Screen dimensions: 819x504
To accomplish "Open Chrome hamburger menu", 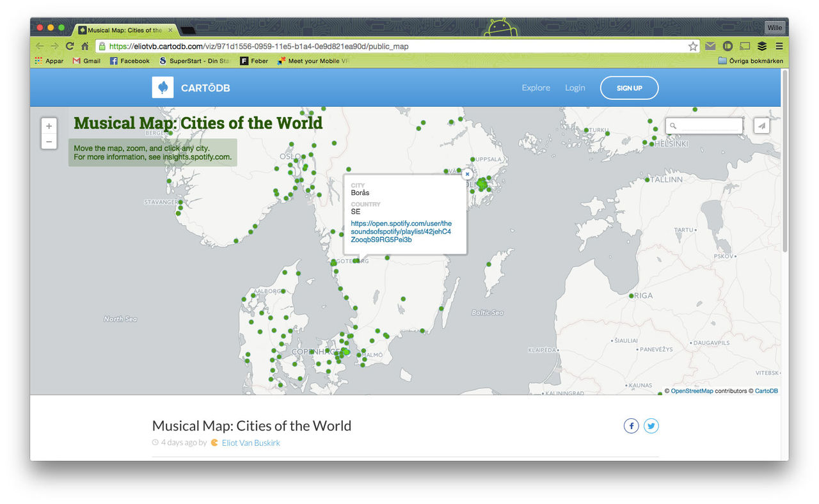I will [779, 46].
